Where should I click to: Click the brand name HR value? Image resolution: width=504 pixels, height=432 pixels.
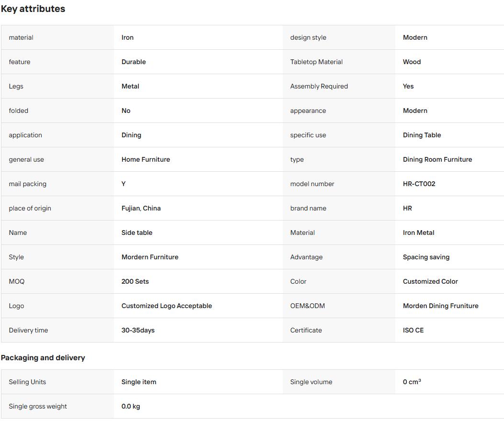click(408, 208)
